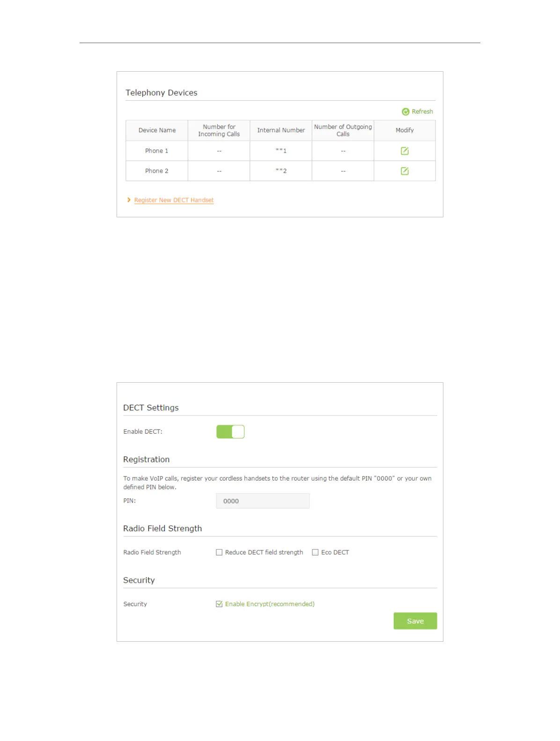The height and width of the screenshot is (741, 560).
Task: Click Number of Outgoing Calls header
Action: (343, 130)
